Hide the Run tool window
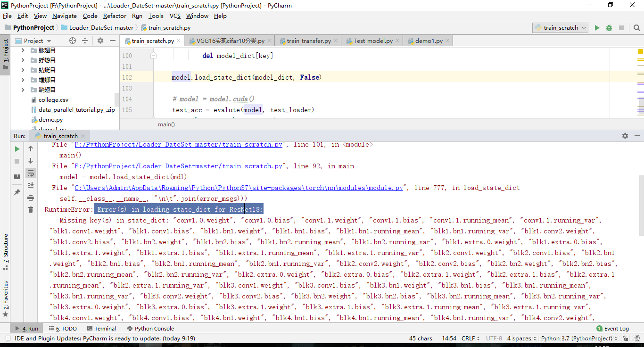The height and width of the screenshot is (347, 644). click(636, 136)
